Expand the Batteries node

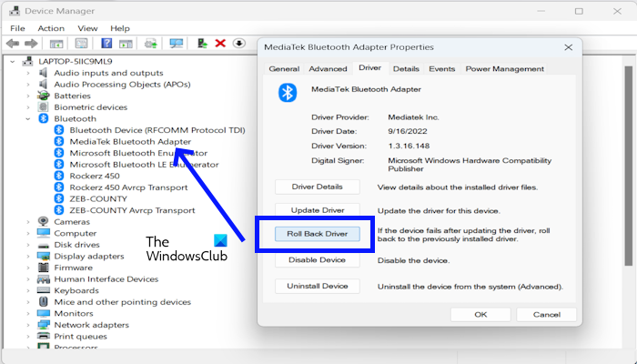click(x=28, y=96)
